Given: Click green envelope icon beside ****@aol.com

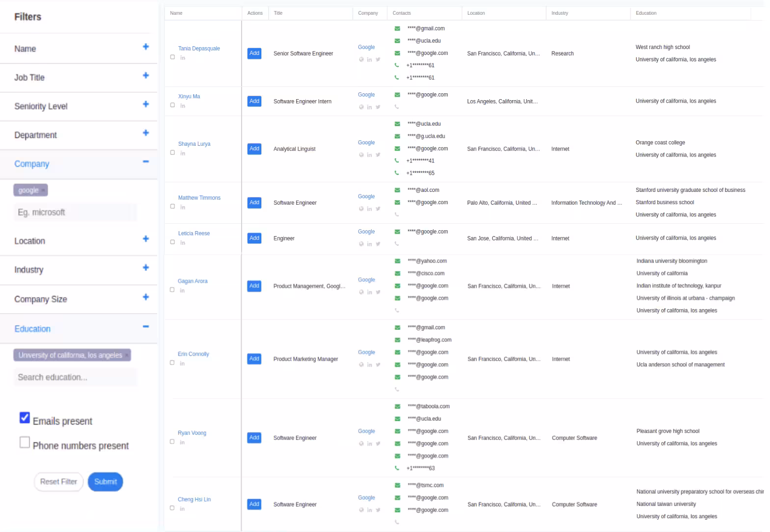Looking at the screenshot, I should [x=397, y=190].
